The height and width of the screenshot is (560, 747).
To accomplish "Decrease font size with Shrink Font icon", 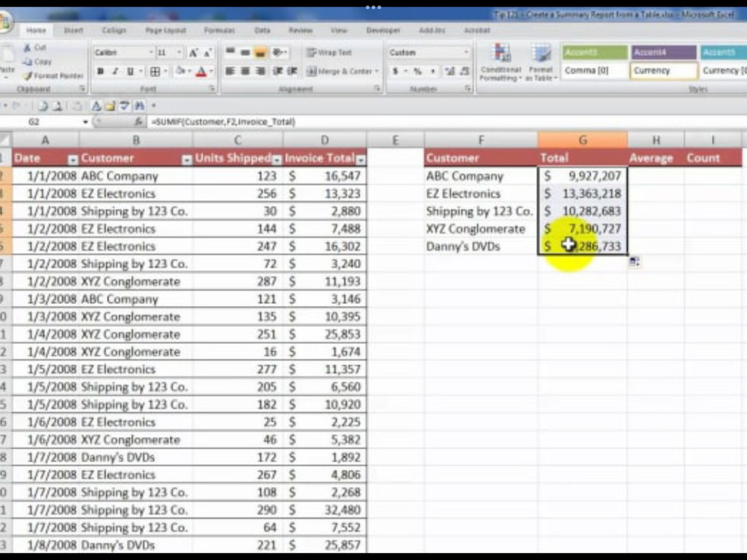I will tap(208, 53).
